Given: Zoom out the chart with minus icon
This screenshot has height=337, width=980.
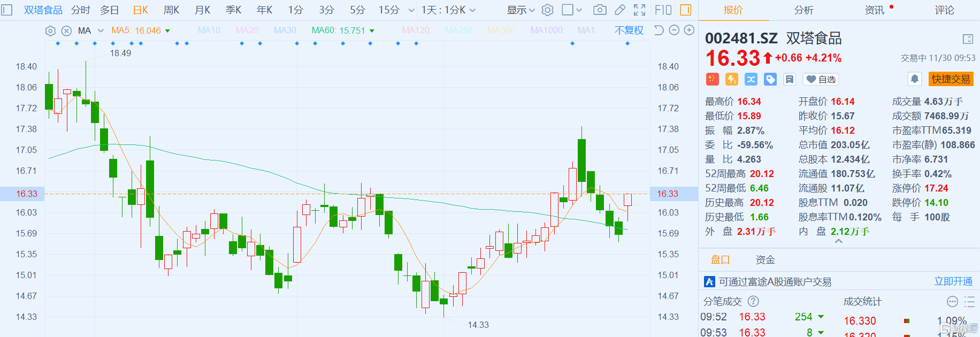Looking at the screenshot, I should click(674, 30).
